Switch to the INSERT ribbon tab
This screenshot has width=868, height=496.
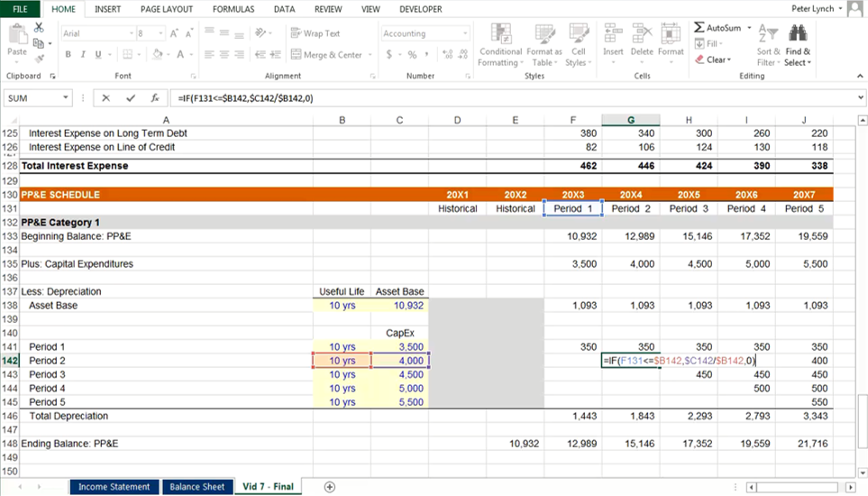(x=107, y=9)
